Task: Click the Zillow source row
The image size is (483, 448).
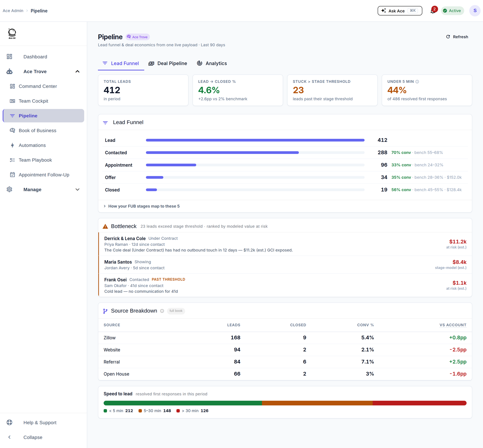Action: 285,338
